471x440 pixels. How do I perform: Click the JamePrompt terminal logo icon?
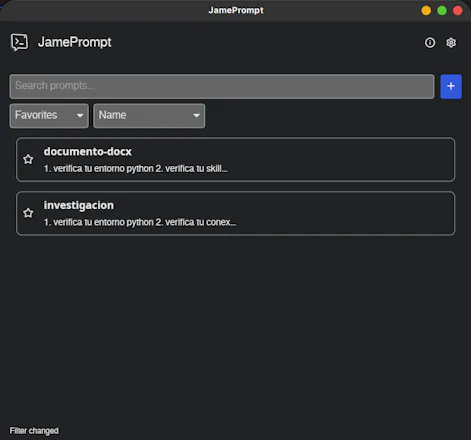19,42
